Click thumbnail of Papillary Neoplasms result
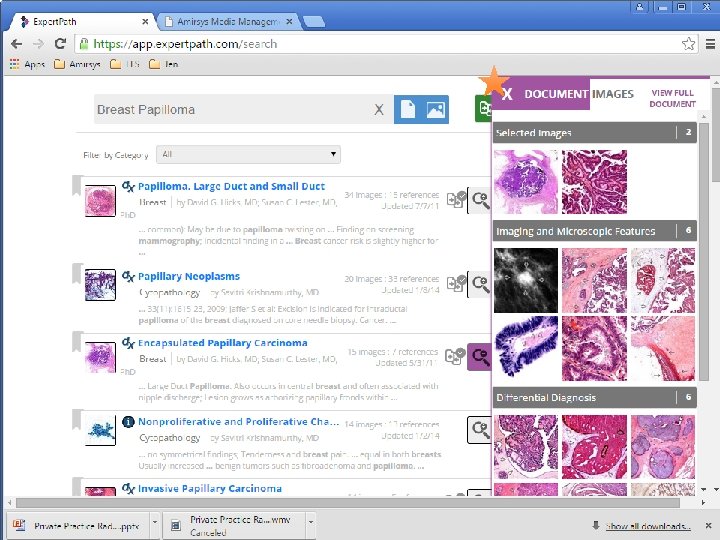 pos(100,285)
